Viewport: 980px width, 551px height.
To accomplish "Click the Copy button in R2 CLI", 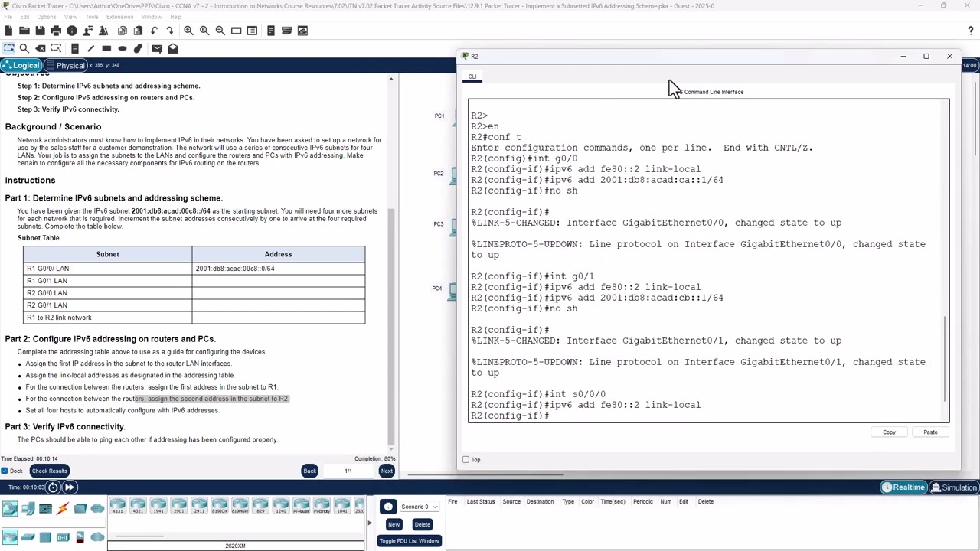I will pos(889,432).
